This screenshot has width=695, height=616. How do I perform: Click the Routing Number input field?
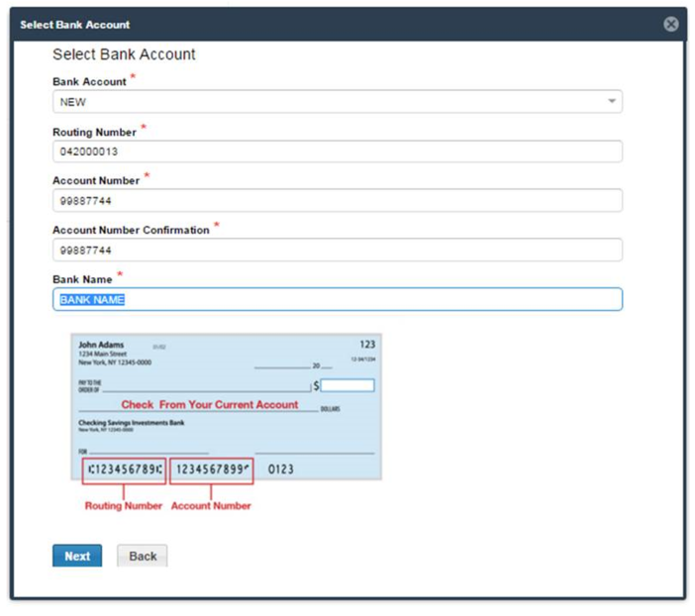point(337,152)
